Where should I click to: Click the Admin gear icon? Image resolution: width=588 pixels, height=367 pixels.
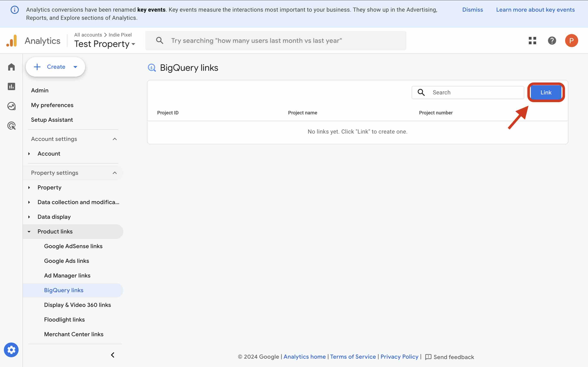[11, 350]
